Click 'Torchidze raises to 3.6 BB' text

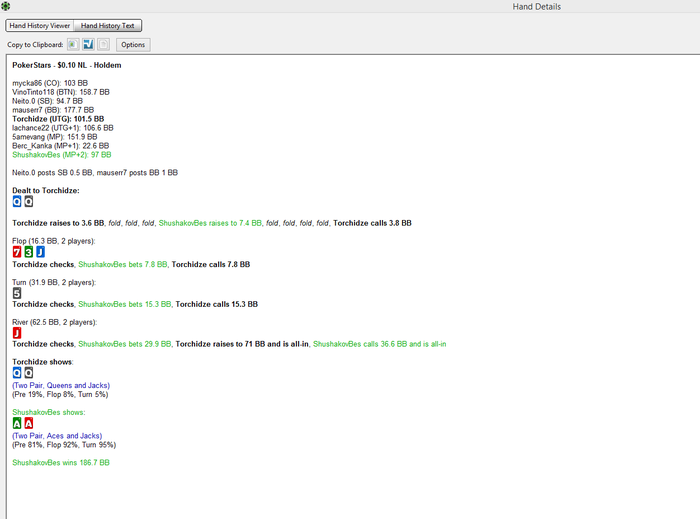[58, 223]
